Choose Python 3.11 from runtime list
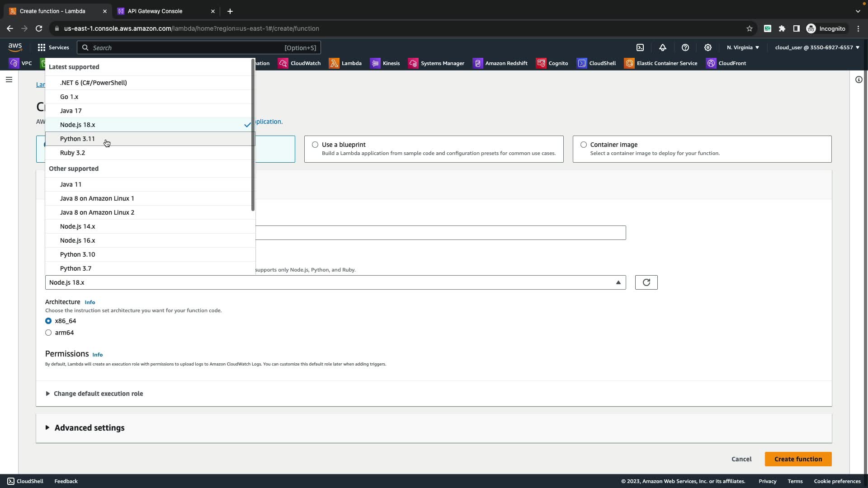 pos(77,139)
